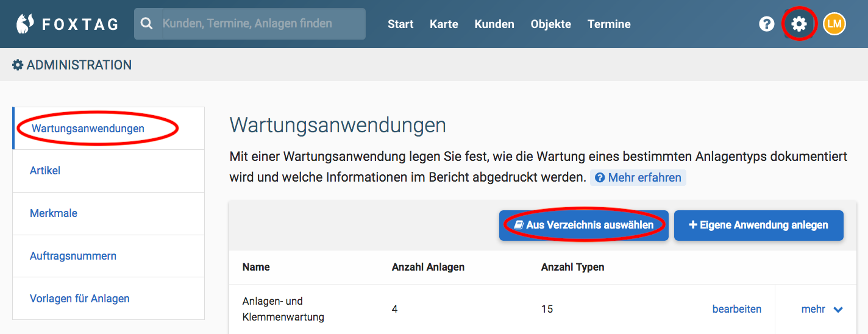Select Auftragsnummern in the sidebar
The width and height of the screenshot is (868, 334).
109,256
